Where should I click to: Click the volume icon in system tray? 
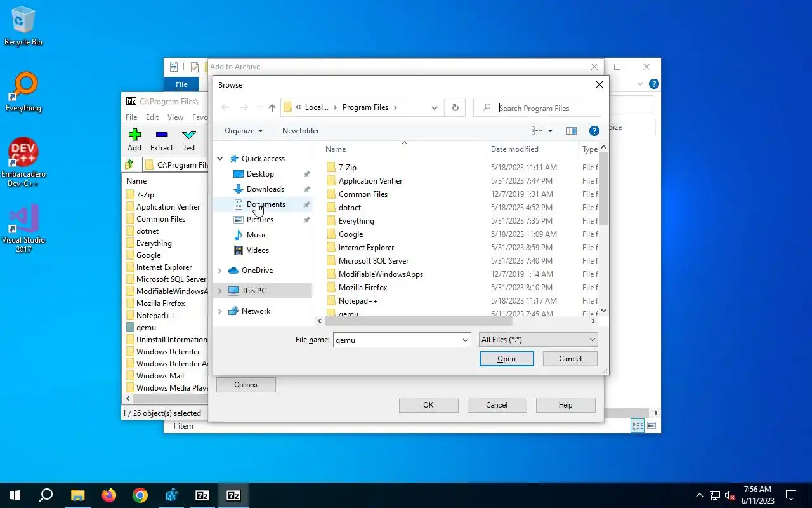[x=730, y=495]
